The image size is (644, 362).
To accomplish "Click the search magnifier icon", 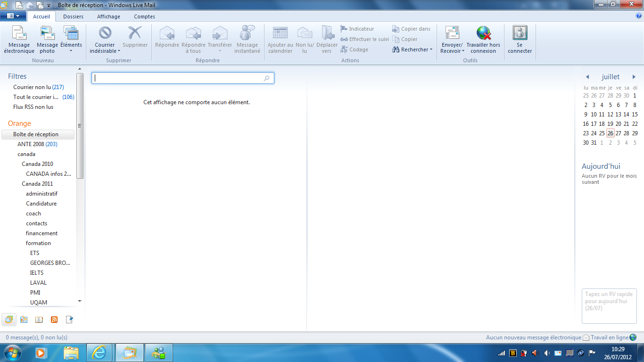I will (267, 78).
